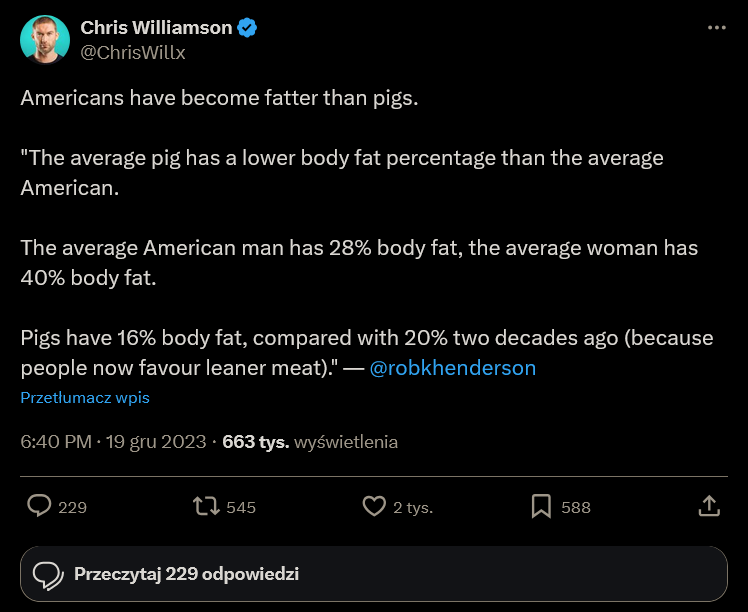Click the chat bubbles icon in the replies button
This screenshot has height=612, width=748.
pos(48,574)
